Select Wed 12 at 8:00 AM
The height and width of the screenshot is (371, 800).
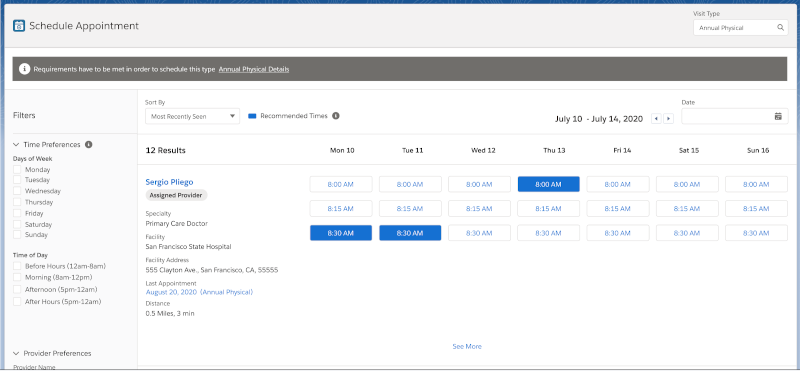click(x=480, y=184)
